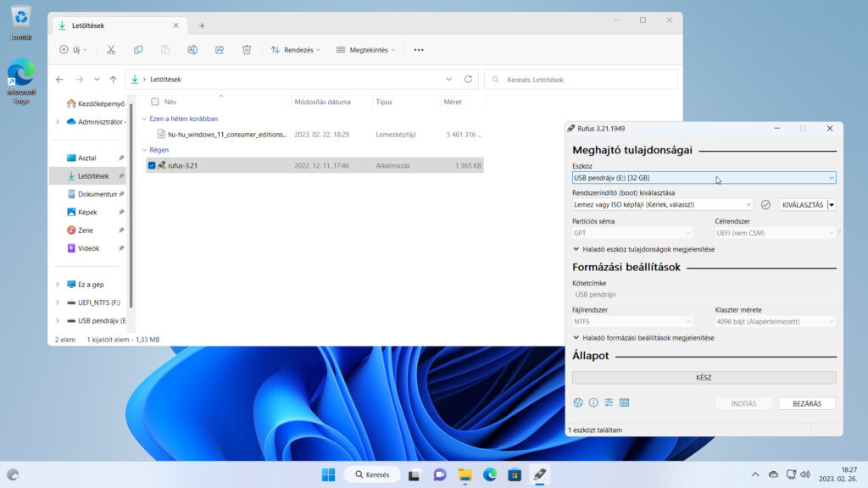The width and height of the screenshot is (868, 488).
Task: Open the Lomtár recycle bin desktop icon
Action: pos(21,23)
